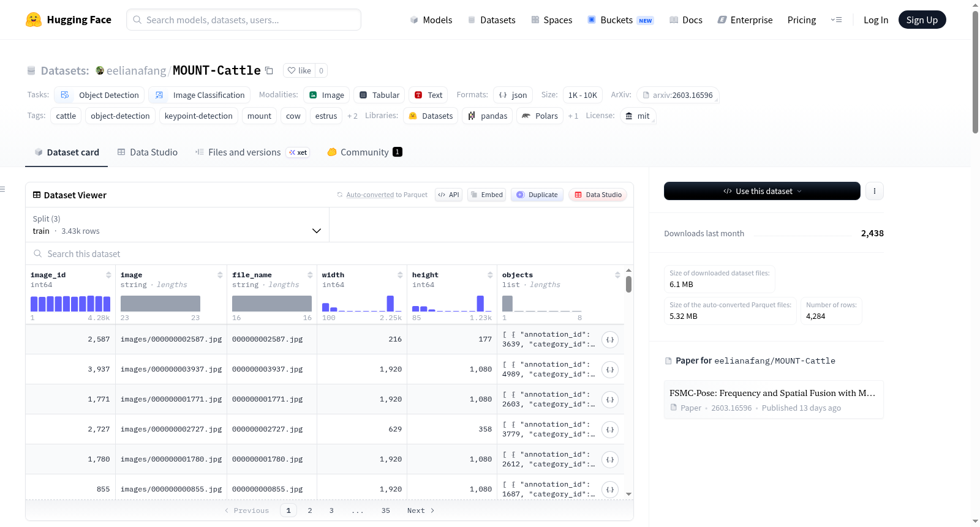980x527 pixels.
Task: Click Next page in the pagination
Action: [421, 510]
